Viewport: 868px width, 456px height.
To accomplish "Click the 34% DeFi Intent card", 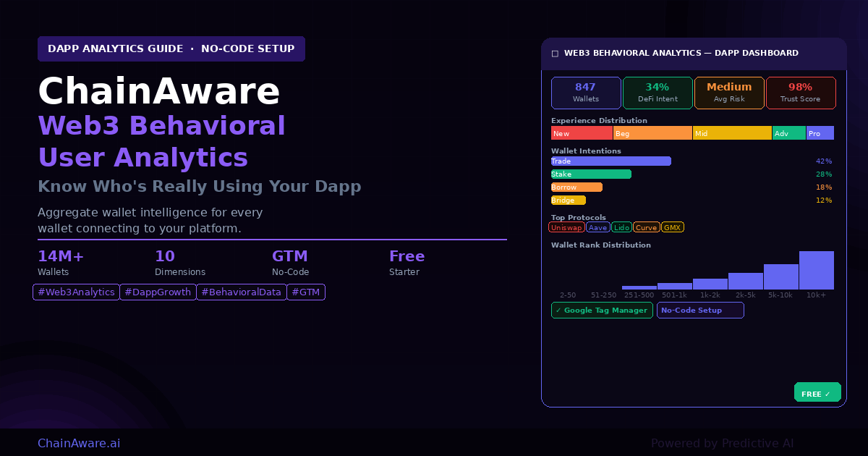I will [657, 93].
